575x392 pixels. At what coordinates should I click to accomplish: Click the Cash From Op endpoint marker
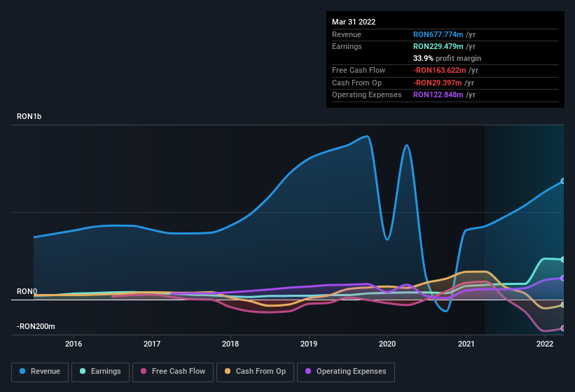pyautogui.click(x=562, y=304)
